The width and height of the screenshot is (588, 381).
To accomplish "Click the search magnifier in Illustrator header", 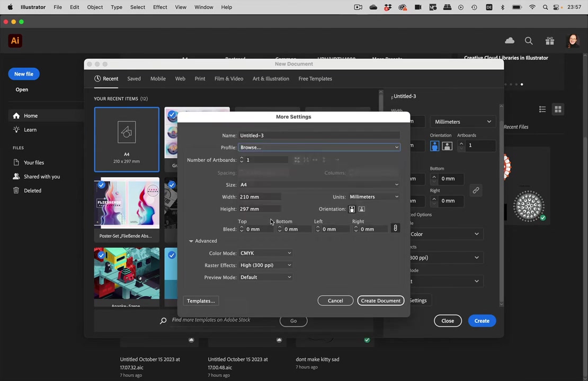I will pos(529,41).
